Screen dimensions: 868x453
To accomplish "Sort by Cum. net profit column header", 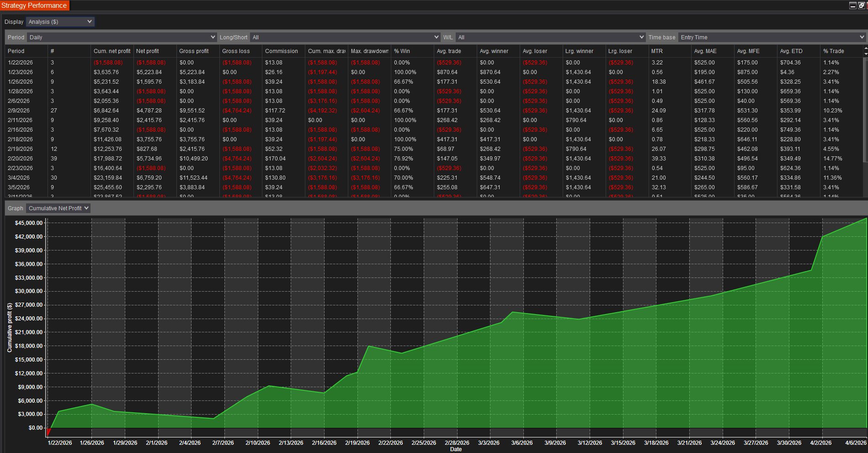I will pos(112,51).
